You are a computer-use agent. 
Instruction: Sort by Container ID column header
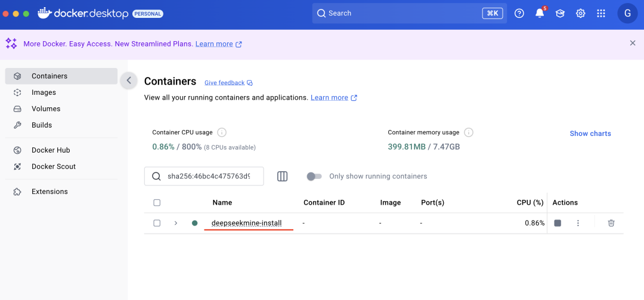pos(324,203)
